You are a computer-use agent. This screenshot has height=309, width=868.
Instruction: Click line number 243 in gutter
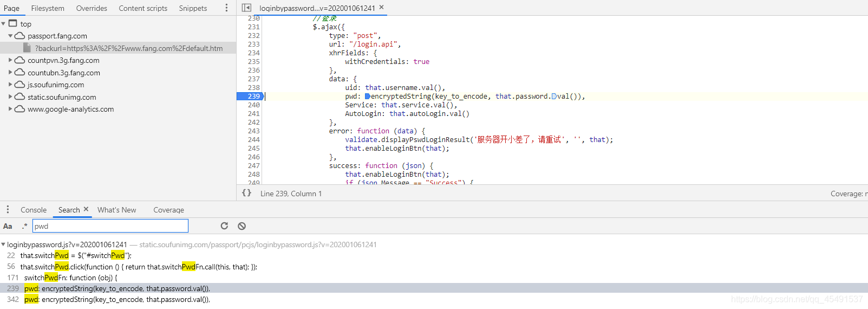[x=253, y=131]
